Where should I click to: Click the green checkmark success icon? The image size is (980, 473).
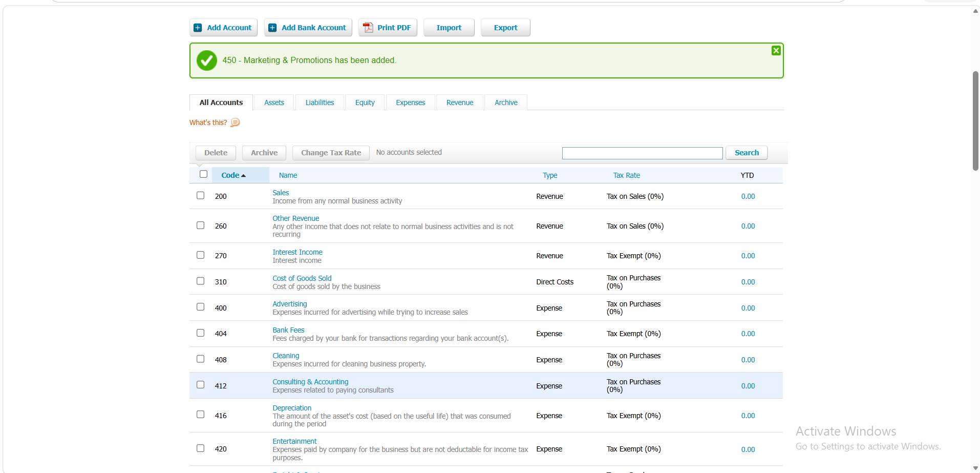[x=207, y=60]
